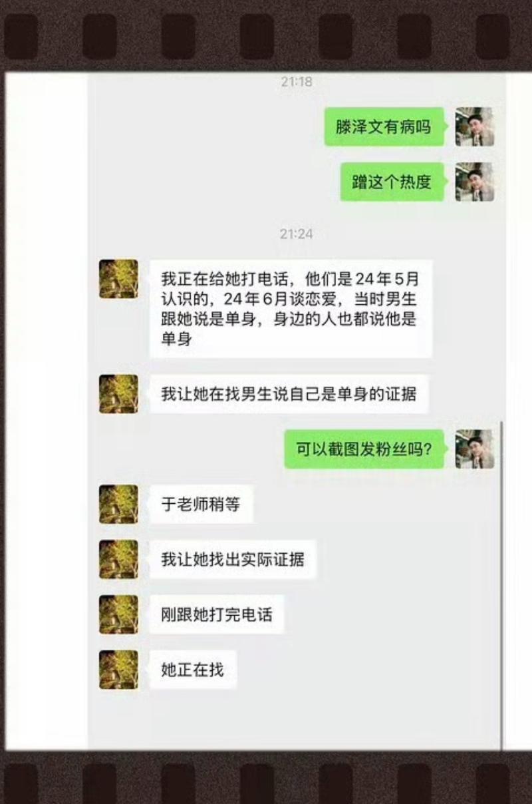The width and height of the screenshot is (532, 804).
Task: Select message 我让她在找男生说自己是单身的证据
Action: click(289, 394)
